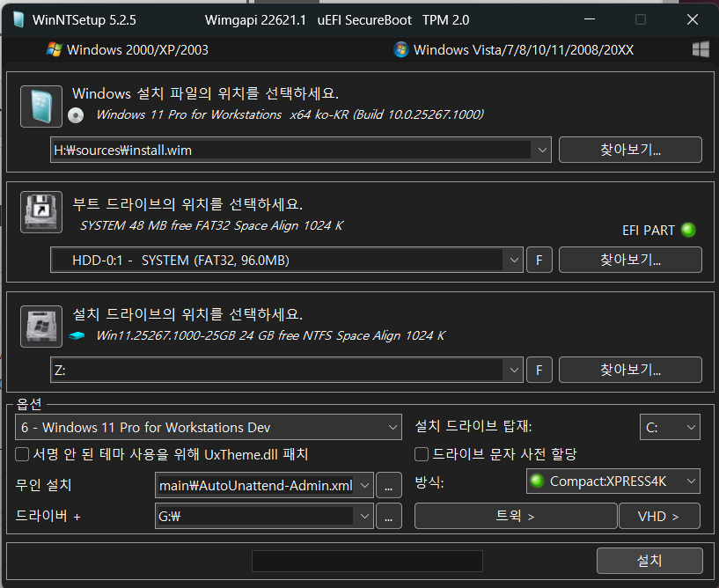This screenshot has height=588, width=719.
Task: Browse for Windows installation files
Action: pos(630,150)
